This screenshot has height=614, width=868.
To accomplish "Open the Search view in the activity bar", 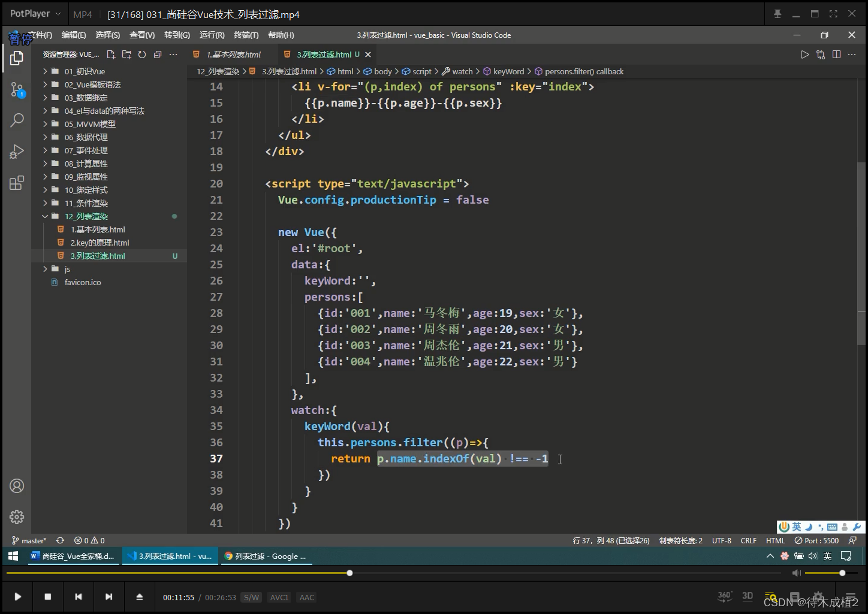I will [x=17, y=120].
